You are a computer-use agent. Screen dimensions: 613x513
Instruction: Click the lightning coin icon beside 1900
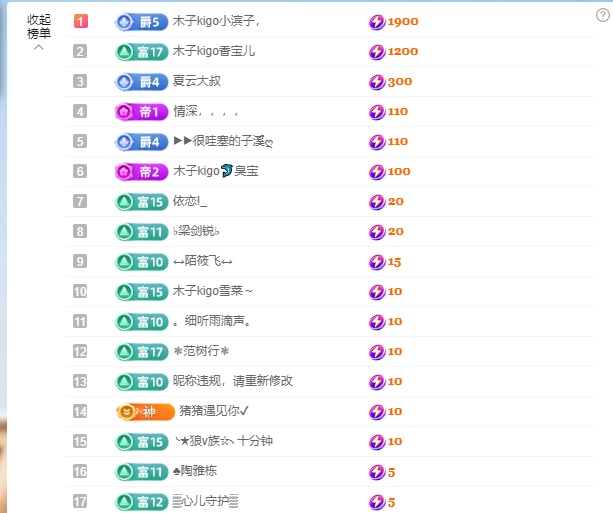coord(377,22)
